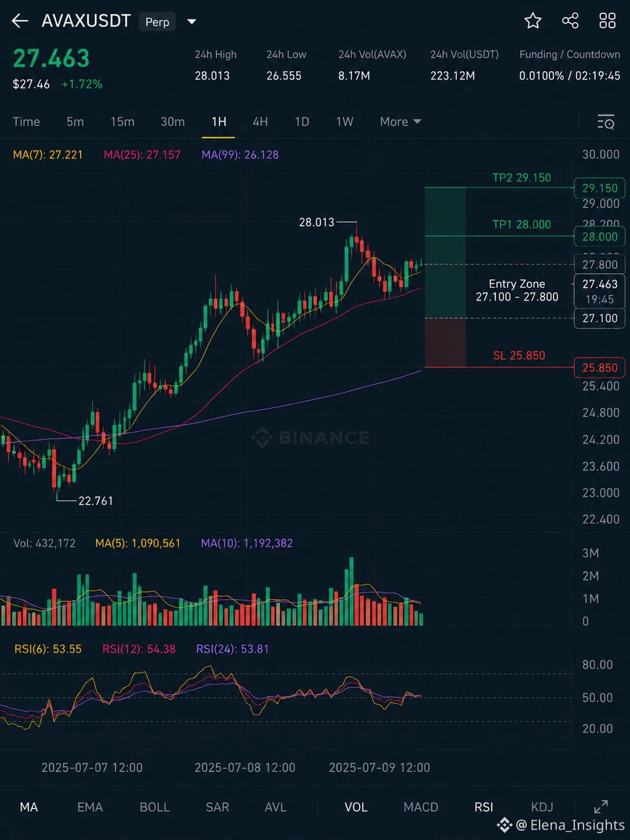630x840 pixels.
Task: Switch to the 30m timeframe
Action: (172, 122)
